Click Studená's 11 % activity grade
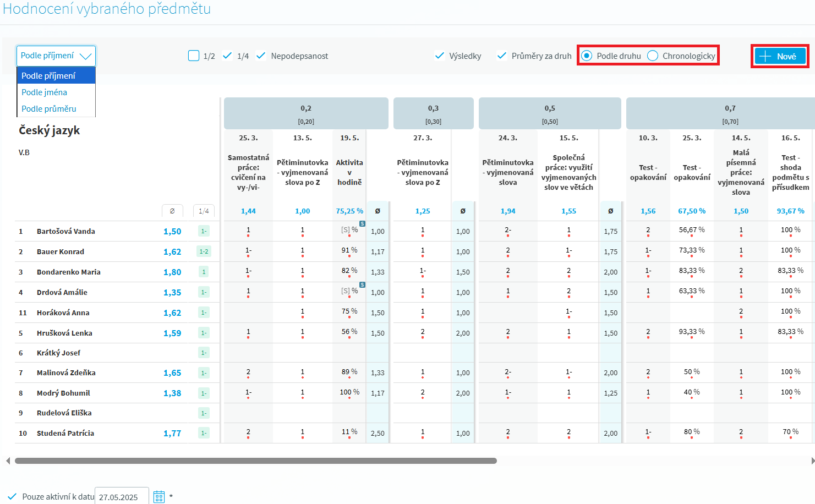 tap(349, 432)
